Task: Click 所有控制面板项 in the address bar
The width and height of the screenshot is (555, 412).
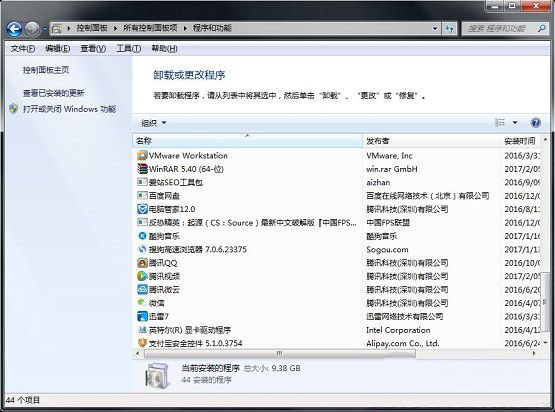Action: pyautogui.click(x=150, y=28)
